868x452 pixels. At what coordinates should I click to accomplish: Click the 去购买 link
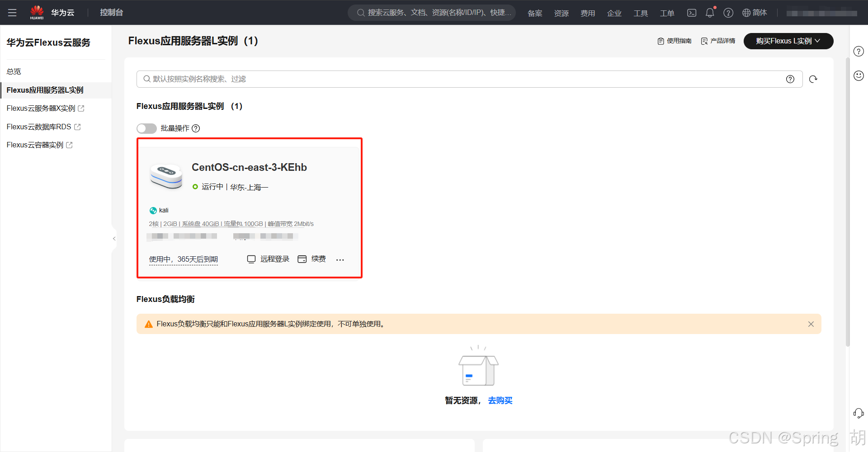[500, 400]
